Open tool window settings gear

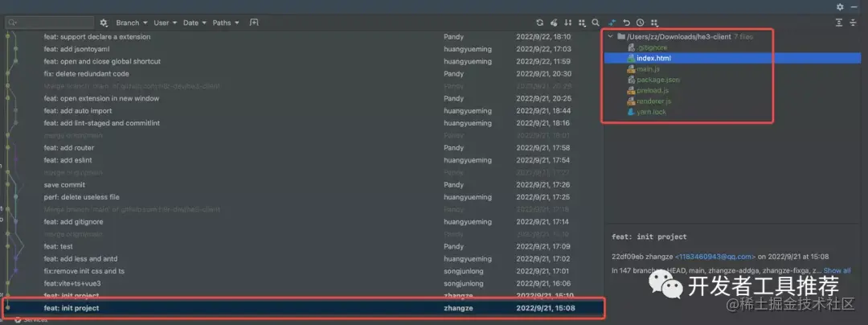(841, 6)
